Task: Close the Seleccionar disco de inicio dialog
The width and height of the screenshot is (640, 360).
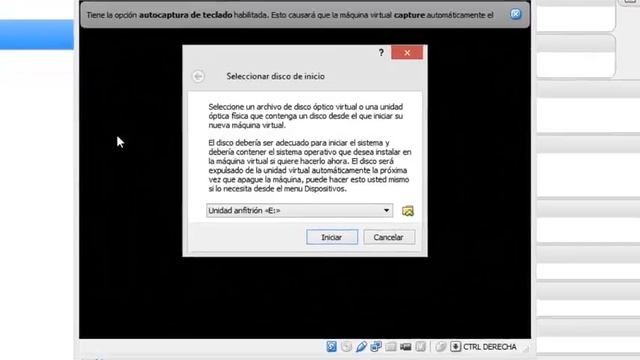Action: [x=407, y=53]
